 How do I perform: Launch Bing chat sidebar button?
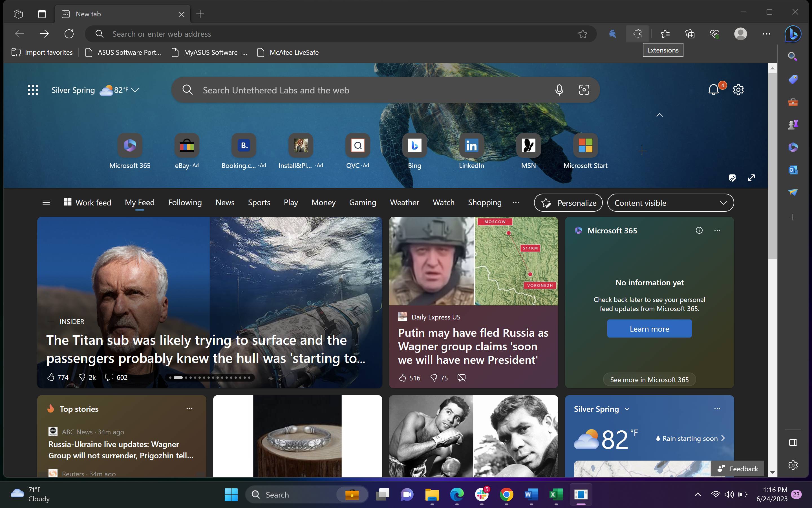tap(793, 34)
